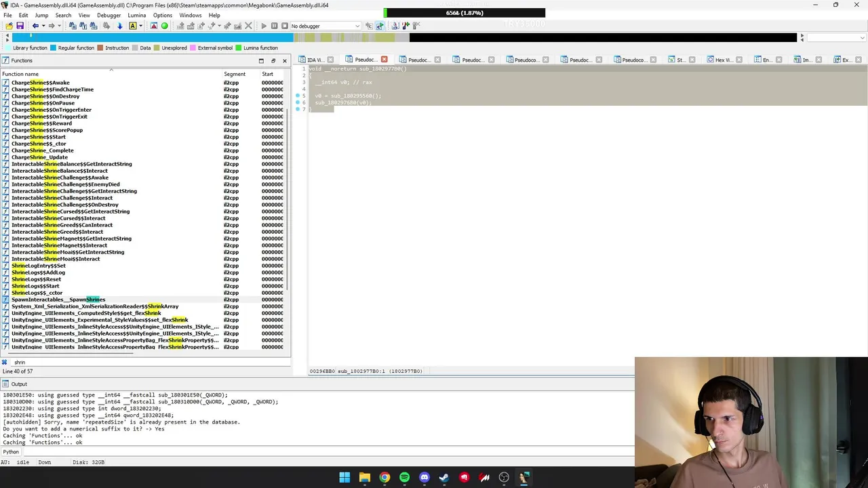
Task: Click the gray X cancel toolbar icon
Action: pyautogui.click(x=248, y=26)
